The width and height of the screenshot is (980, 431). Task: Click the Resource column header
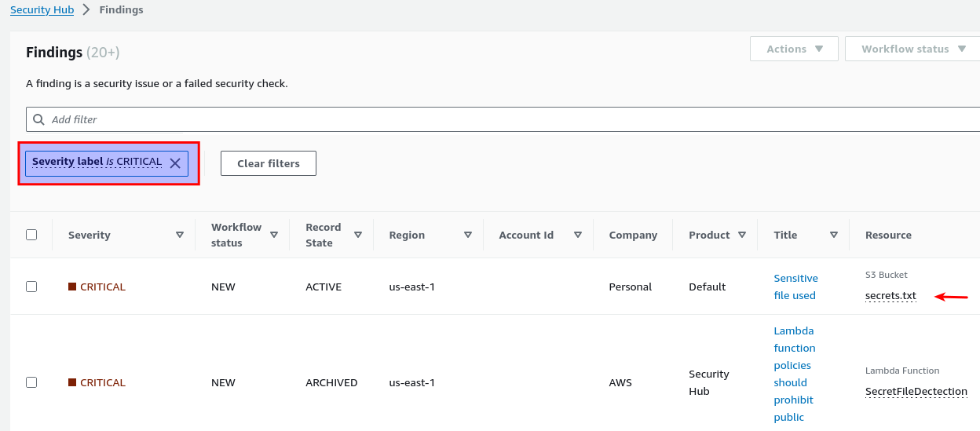pyautogui.click(x=888, y=235)
